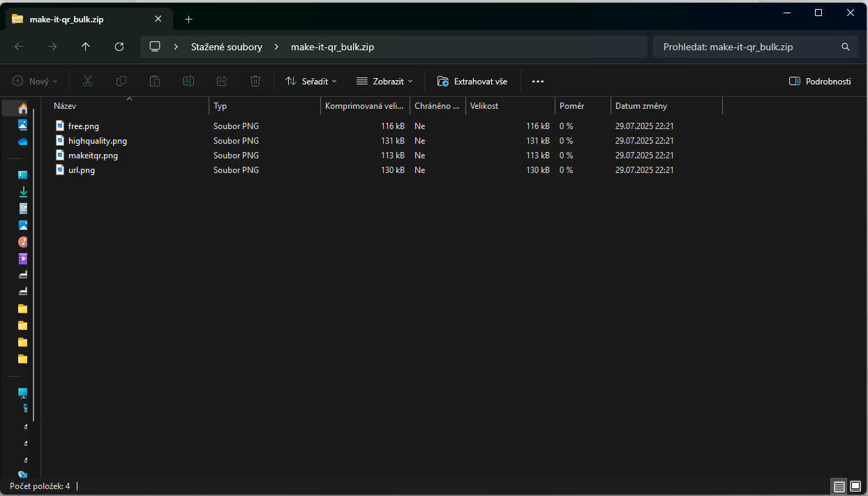Image resolution: width=868 pixels, height=496 pixels.
Task: Click Počet položek: 4 status text
Action: click(40, 486)
